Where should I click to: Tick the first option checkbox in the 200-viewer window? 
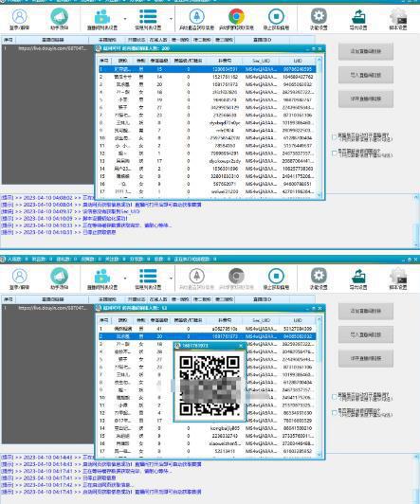click(334, 137)
